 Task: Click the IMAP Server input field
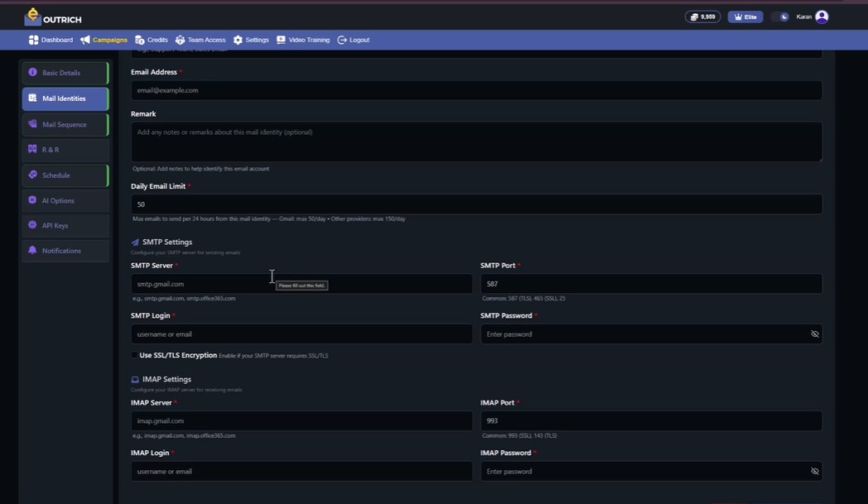coord(301,421)
